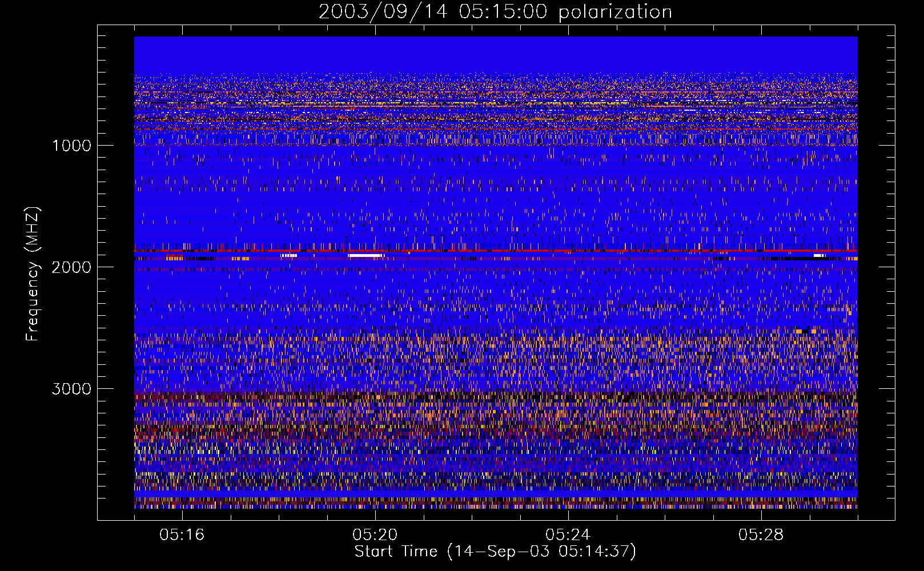Viewport: 924px width, 571px height.
Task: Click the plot title '2003/09/14 05:15:00 polarization'
Action: 495,12
